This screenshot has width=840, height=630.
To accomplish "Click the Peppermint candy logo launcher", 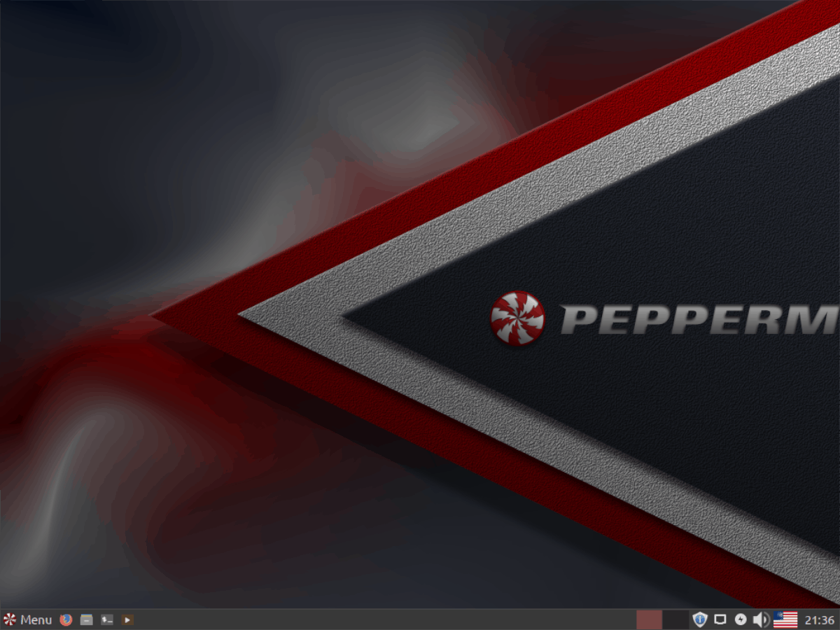I will [x=9, y=619].
